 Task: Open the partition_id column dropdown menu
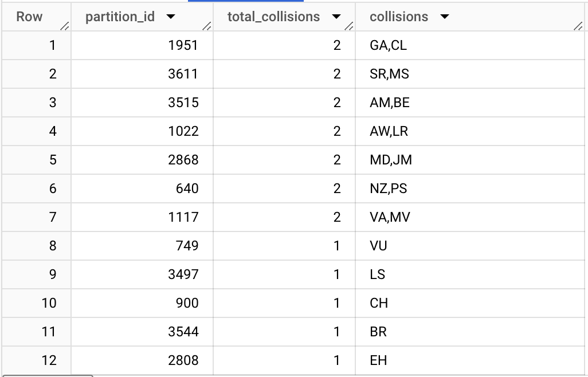click(x=171, y=17)
